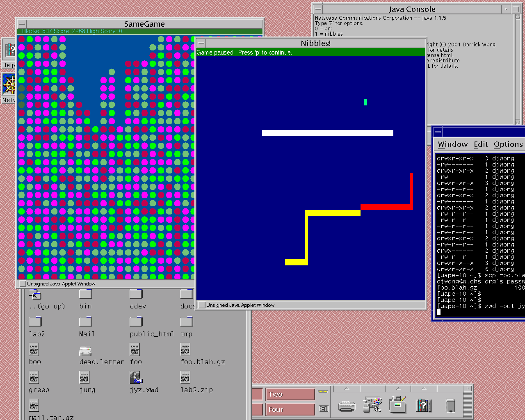The width and height of the screenshot is (525, 420).
Task: Open the Printer icon in front panel
Action: point(347,406)
